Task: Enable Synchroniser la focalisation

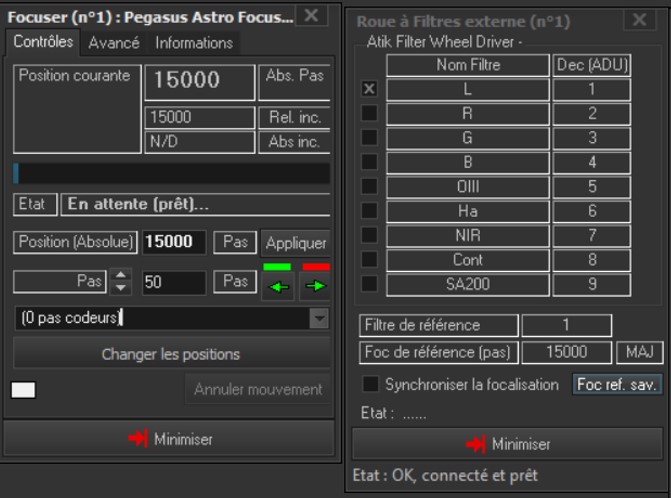Action: click(x=371, y=384)
